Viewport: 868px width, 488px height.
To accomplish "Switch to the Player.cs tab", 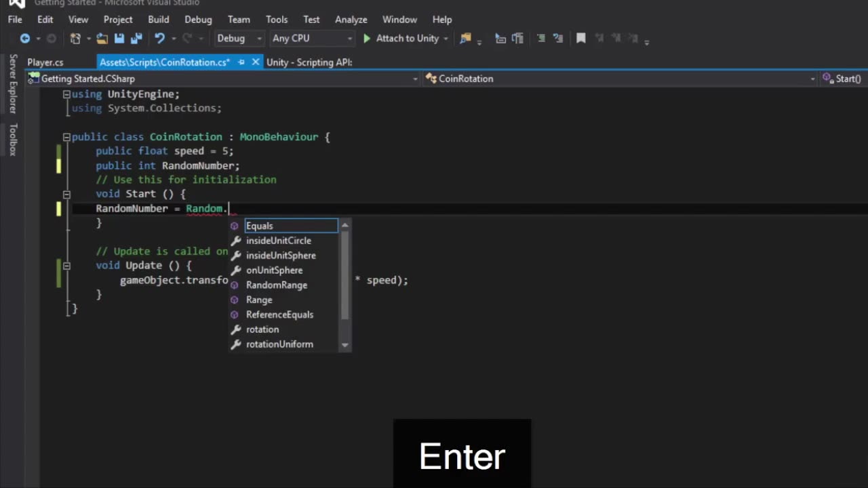I will [x=45, y=62].
